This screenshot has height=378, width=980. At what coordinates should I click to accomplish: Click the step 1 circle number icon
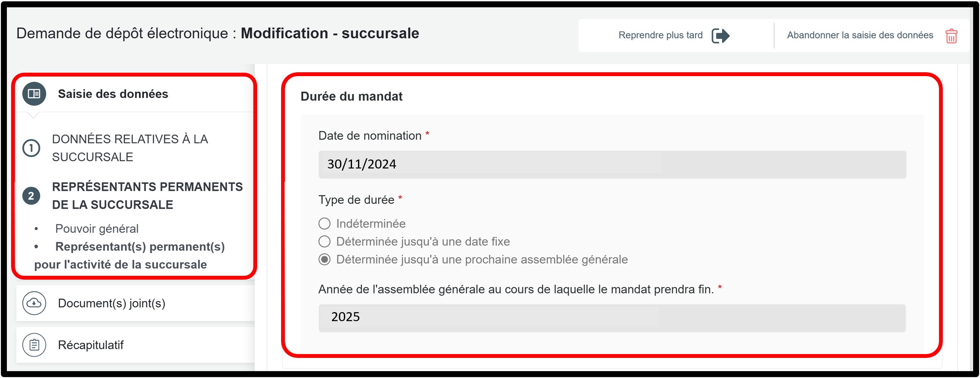[31, 148]
